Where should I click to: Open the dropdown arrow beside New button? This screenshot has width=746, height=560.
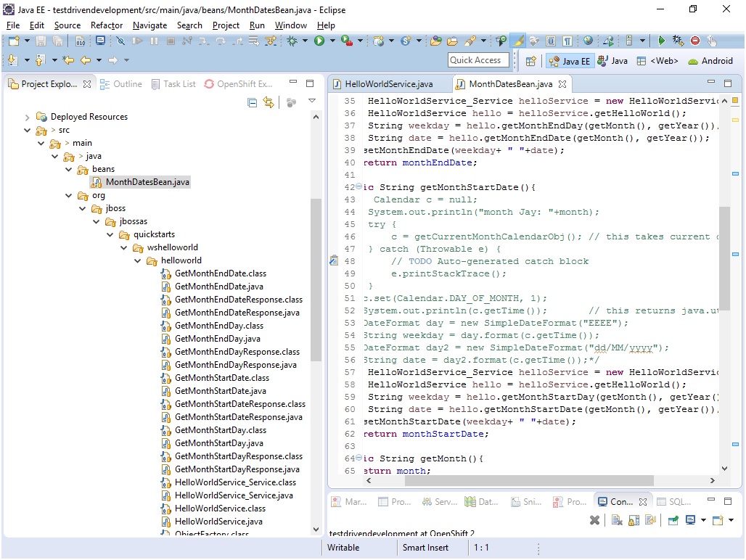(26, 41)
